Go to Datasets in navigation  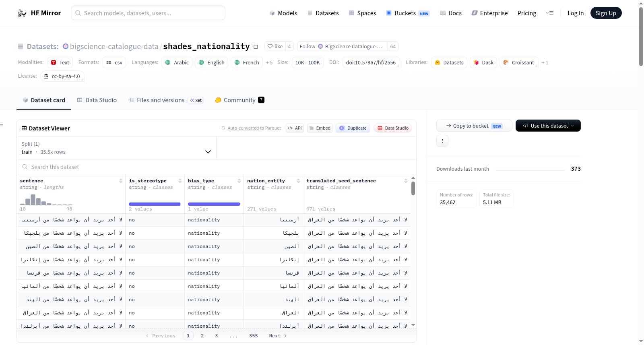(x=323, y=13)
